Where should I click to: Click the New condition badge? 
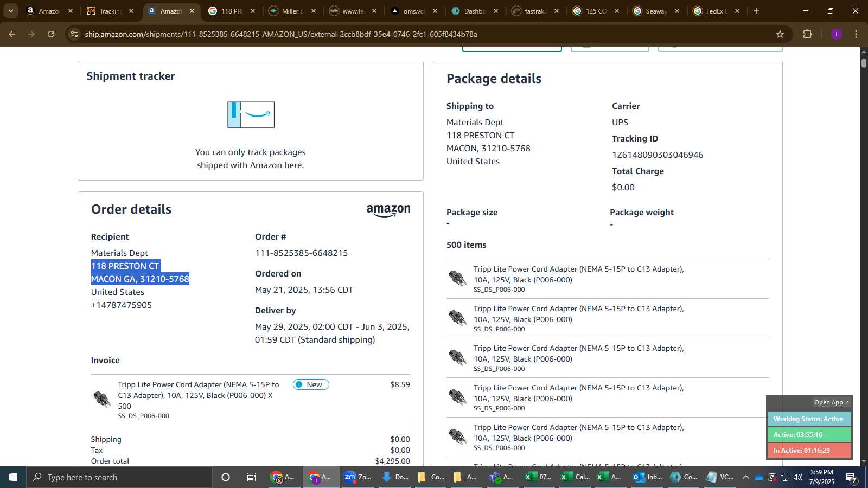pyautogui.click(x=311, y=384)
